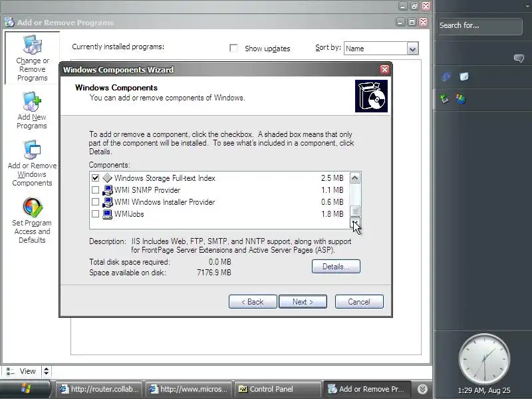Click WMI Windows Installer Provider icon

pos(107,202)
